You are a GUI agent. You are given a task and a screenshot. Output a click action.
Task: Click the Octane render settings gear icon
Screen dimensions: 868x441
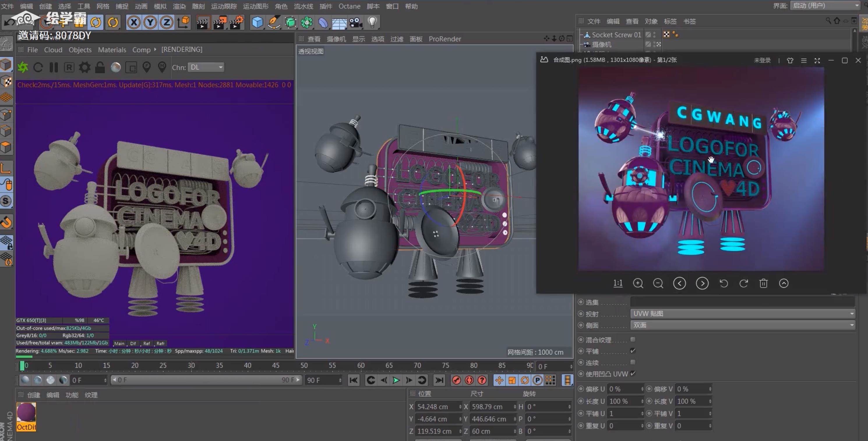point(84,67)
